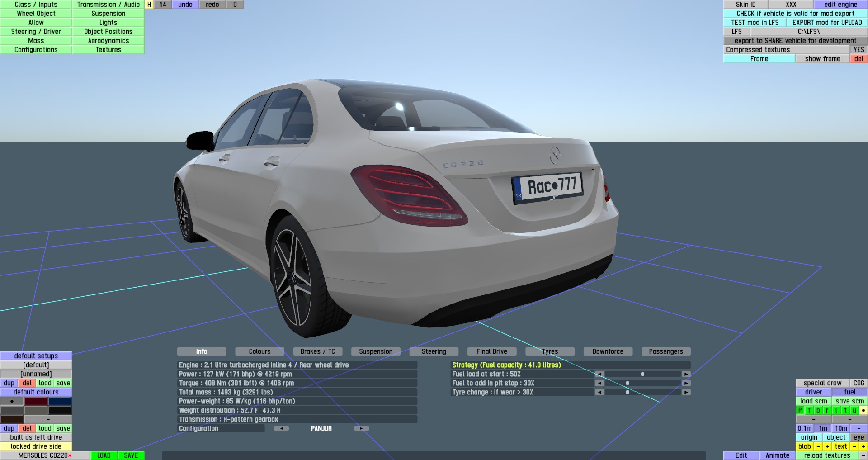Switch to Animate mode
Screen dimensions: 868x460
(778, 455)
